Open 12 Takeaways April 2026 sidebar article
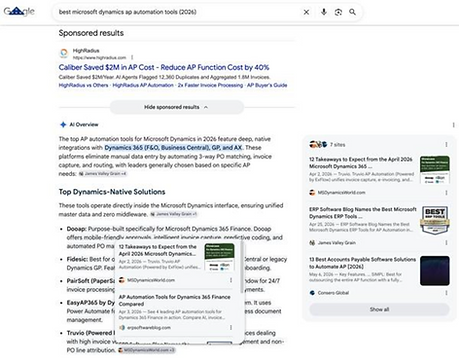Viewport: 459px width, 361px height. coord(361,163)
